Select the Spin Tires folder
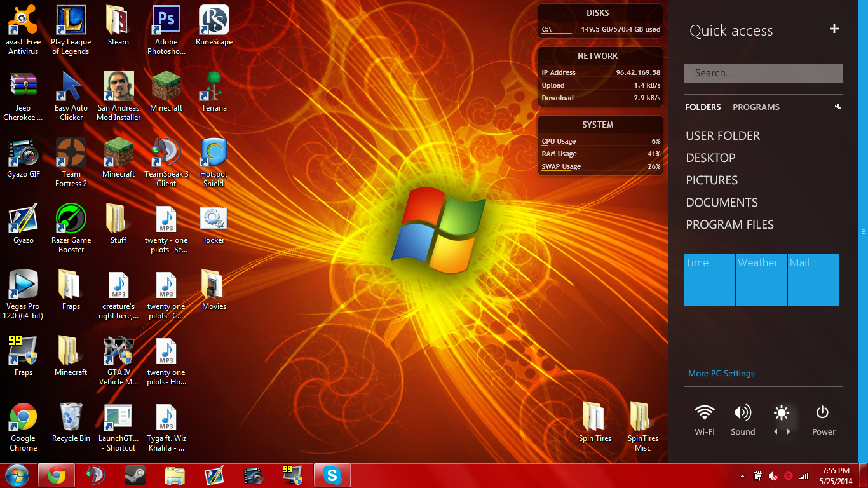 (595, 422)
